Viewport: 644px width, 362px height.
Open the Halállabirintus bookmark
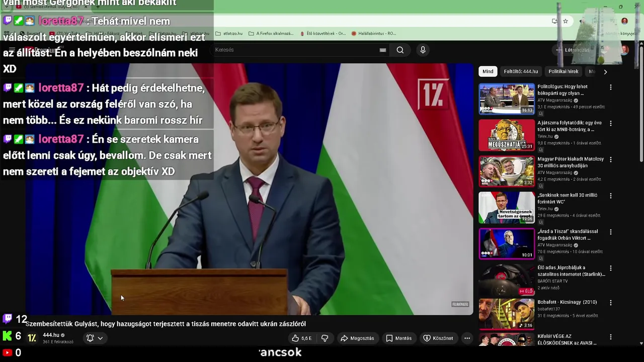(x=374, y=34)
